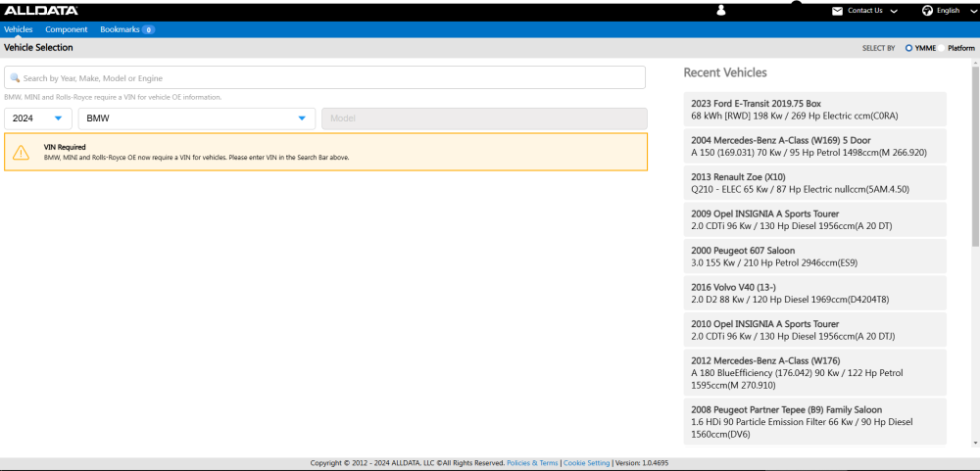Select the 2023 Ford E-Transit recent vehicle

pyautogui.click(x=814, y=109)
